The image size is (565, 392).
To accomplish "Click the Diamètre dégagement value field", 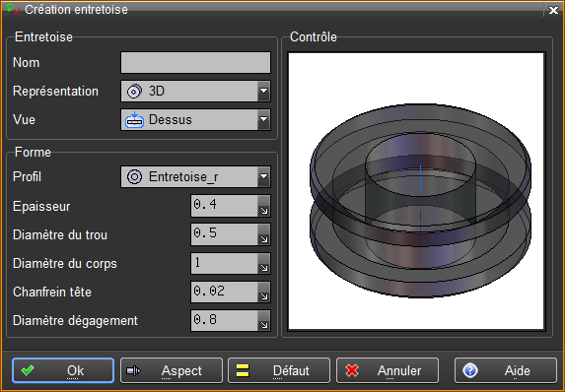I will (225, 321).
